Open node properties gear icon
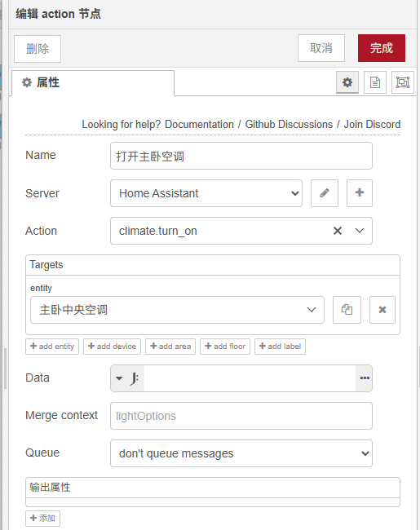This screenshot has width=420, height=530. click(347, 82)
